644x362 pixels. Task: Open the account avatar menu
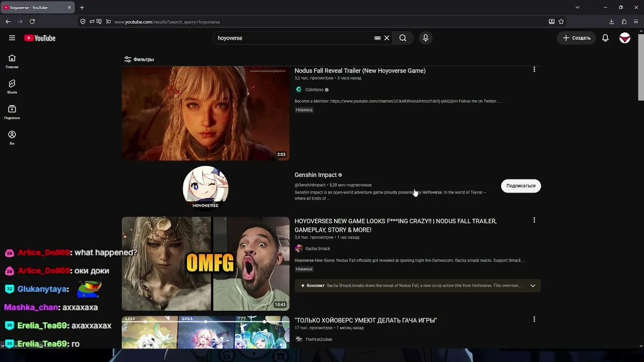pyautogui.click(x=625, y=38)
